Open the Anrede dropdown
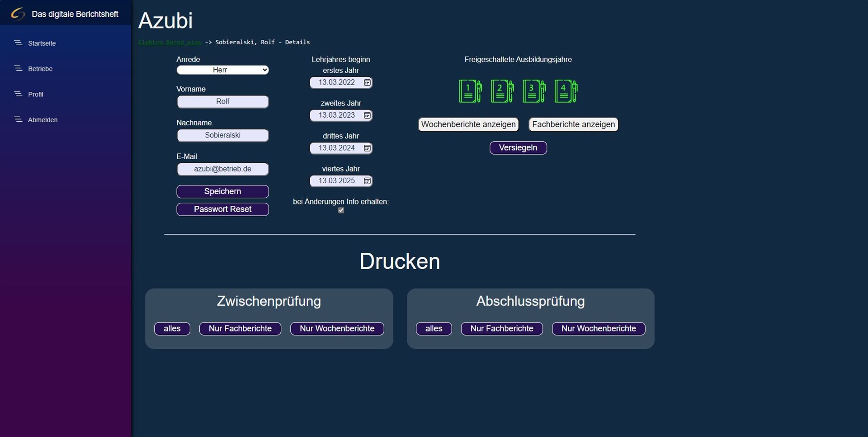This screenshot has height=437, width=868. [x=222, y=70]
